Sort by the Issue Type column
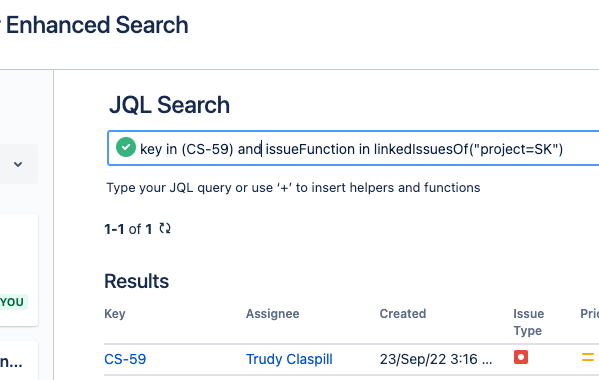599x380 pixels. point(529,322)
